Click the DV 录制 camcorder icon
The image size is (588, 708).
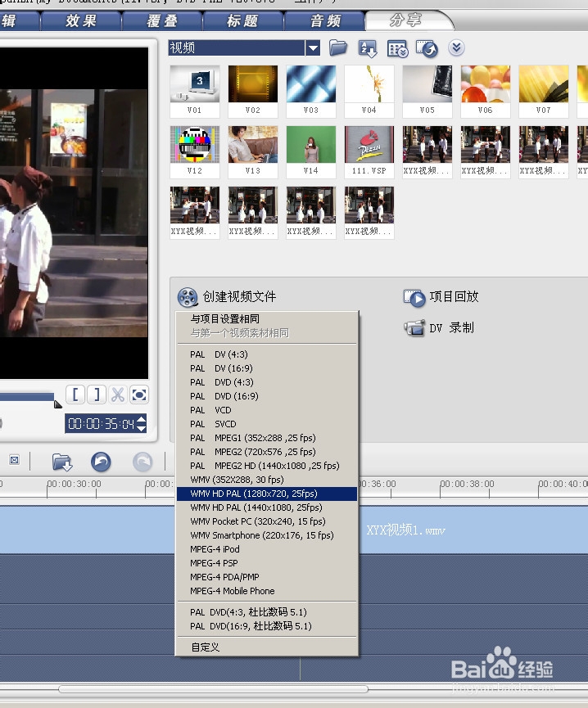(x=414, y=328)
